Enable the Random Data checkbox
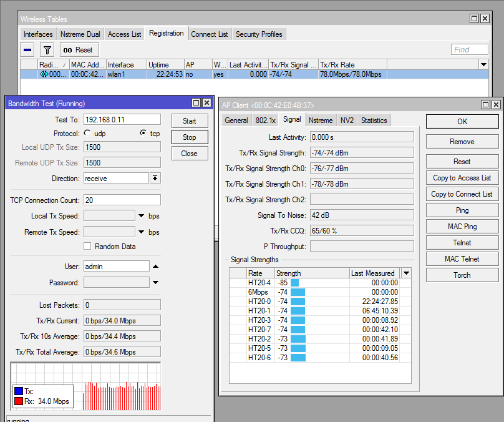 click(x=87, y=247)
